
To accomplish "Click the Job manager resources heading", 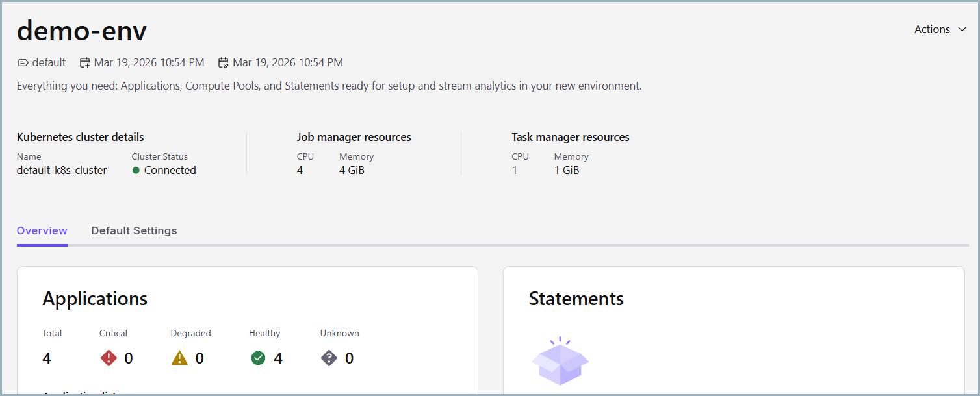I will click(x=354, y=137).
